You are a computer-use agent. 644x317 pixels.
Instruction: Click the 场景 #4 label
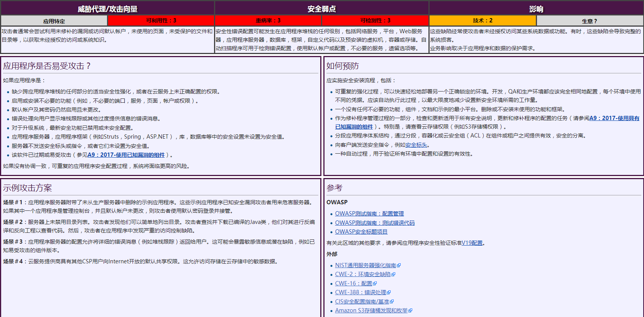(13, 261)
